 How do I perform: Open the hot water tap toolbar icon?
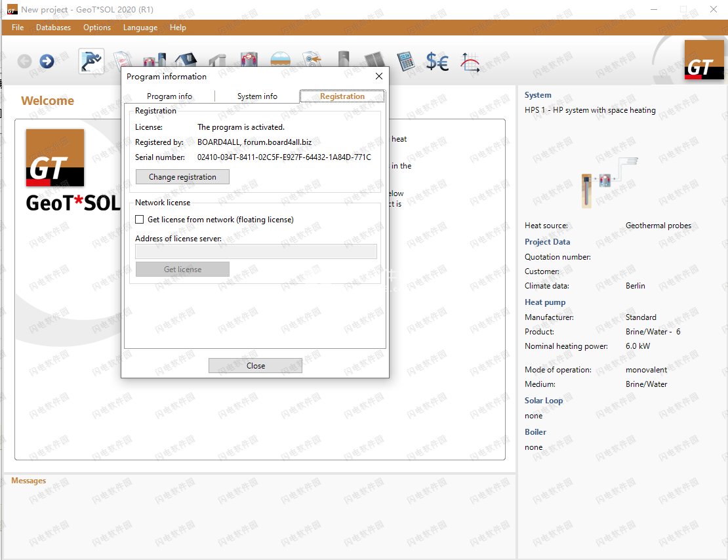point(217,60)
